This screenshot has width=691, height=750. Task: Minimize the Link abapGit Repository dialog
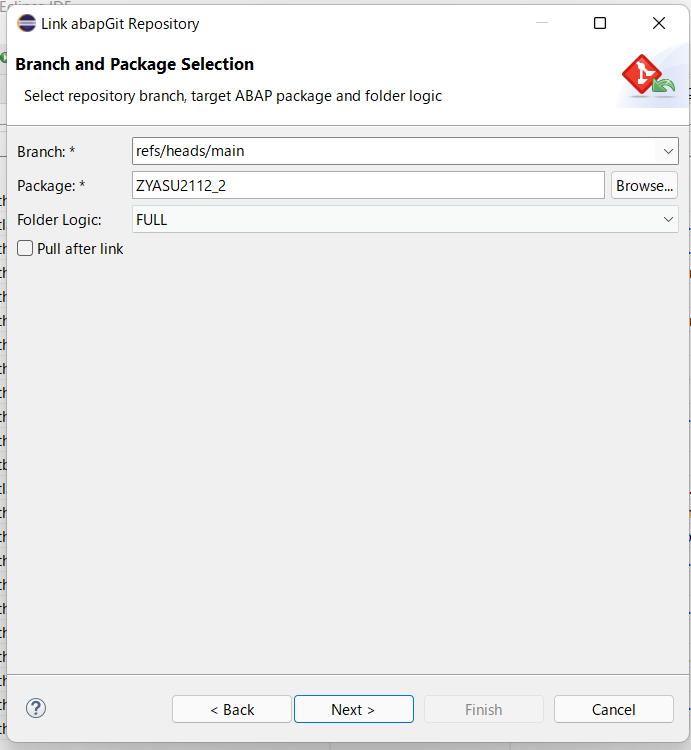541,23
